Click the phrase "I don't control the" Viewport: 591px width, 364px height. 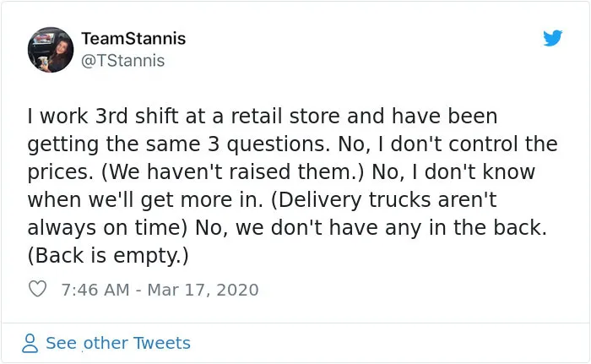pyautogui.click(x=468, y=144)
